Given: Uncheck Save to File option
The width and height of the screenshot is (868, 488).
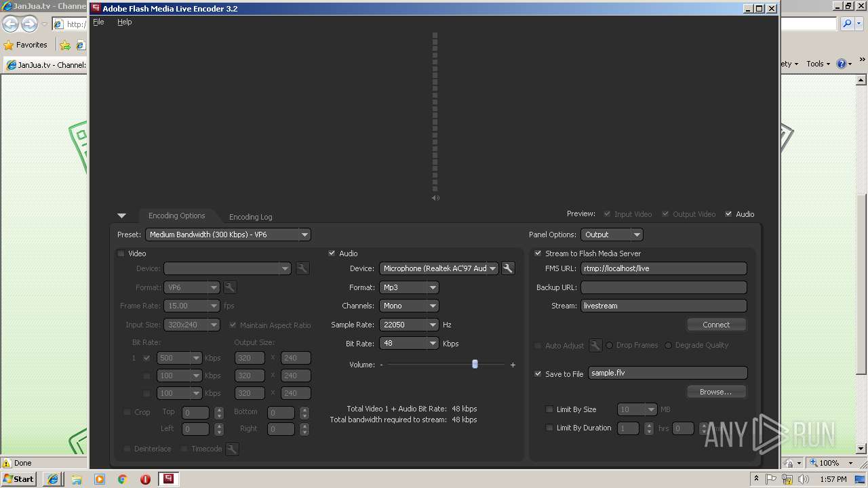Looking at the screenshot, I should pos(538,373).
